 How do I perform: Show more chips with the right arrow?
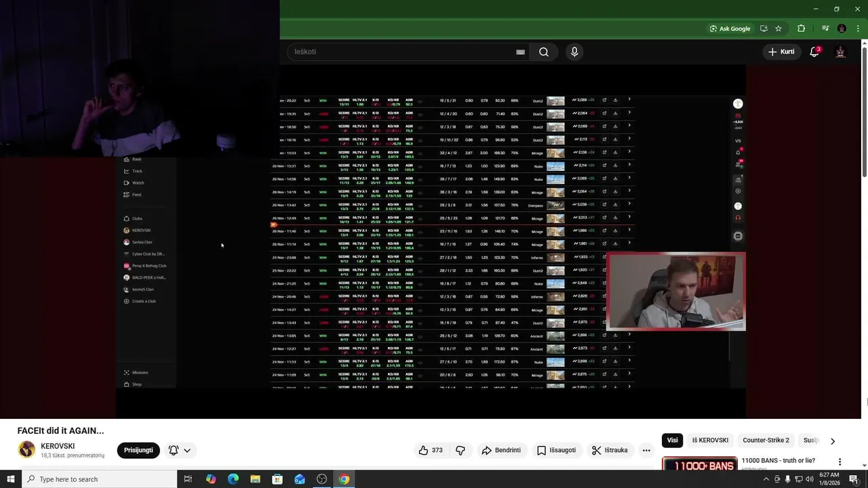pos(833,441)
